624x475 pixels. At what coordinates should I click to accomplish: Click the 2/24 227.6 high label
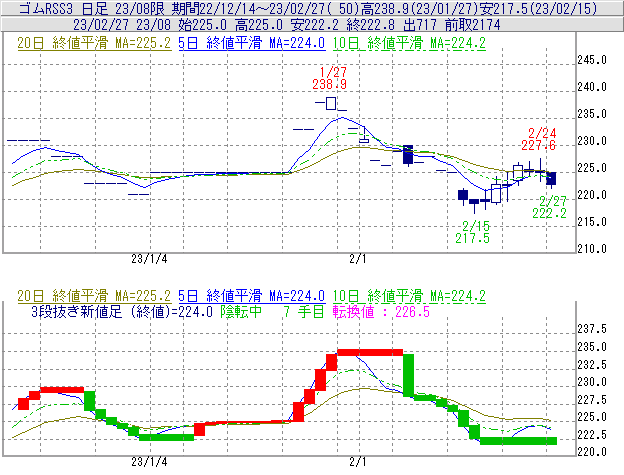point(539,139)
